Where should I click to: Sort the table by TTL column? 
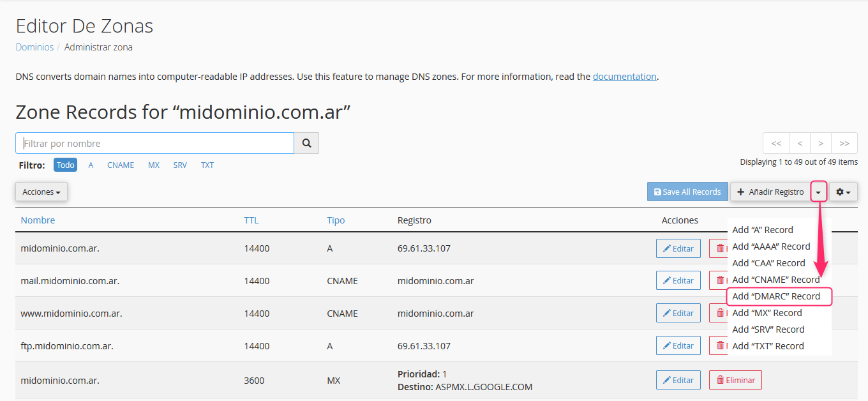pos(251,220)
